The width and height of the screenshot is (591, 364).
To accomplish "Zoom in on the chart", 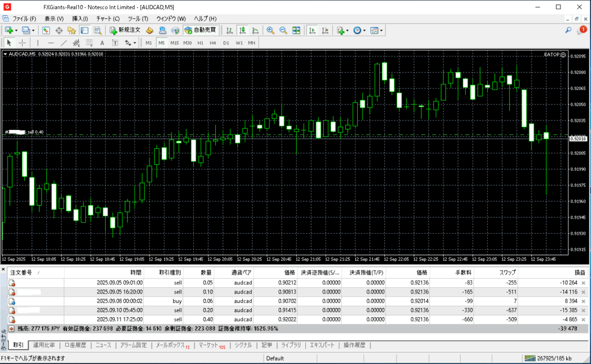I will point(270,30).
